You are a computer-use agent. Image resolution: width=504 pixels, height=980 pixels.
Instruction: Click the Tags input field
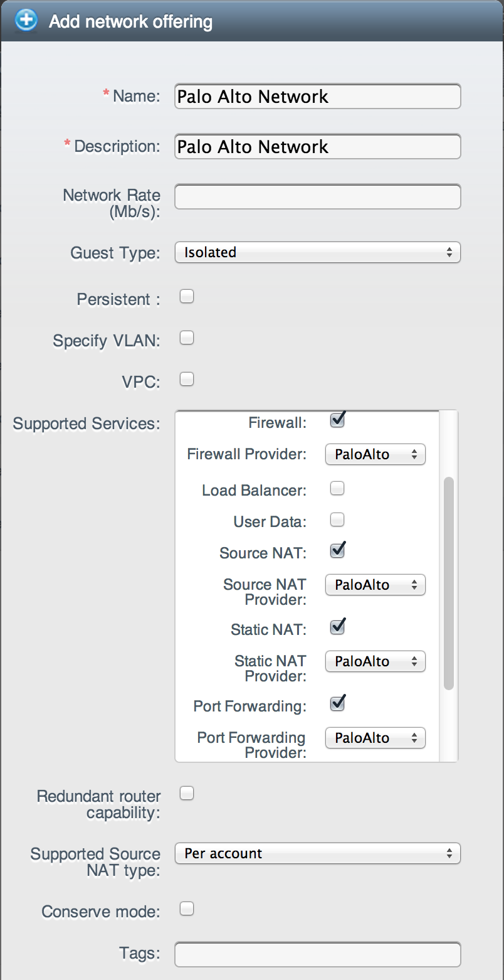pos(318,954)
